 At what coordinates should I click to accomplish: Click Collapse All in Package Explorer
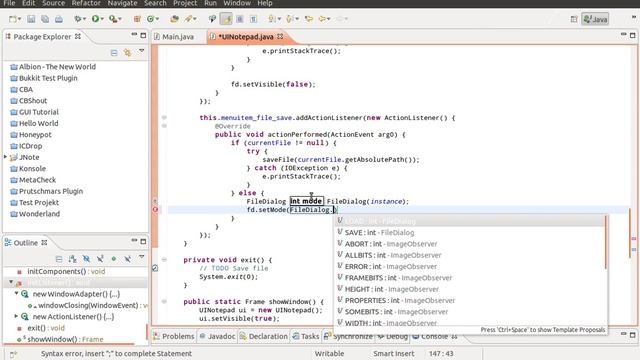114,53
